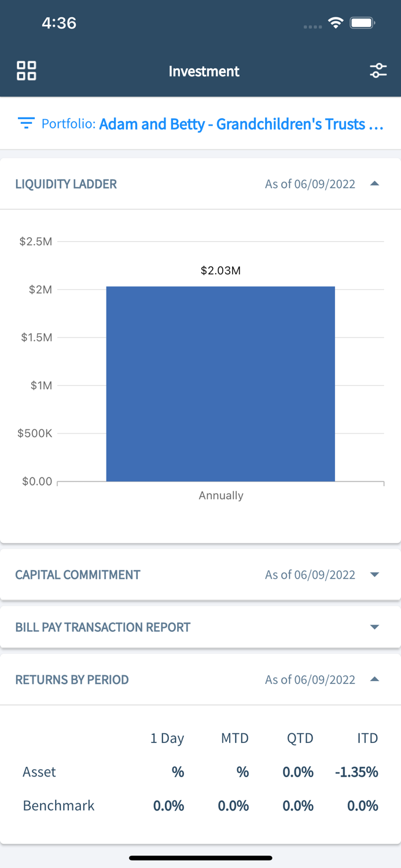401x868 pixels.
Task: Tap the Capital Commitment header title
Action: 78,575
